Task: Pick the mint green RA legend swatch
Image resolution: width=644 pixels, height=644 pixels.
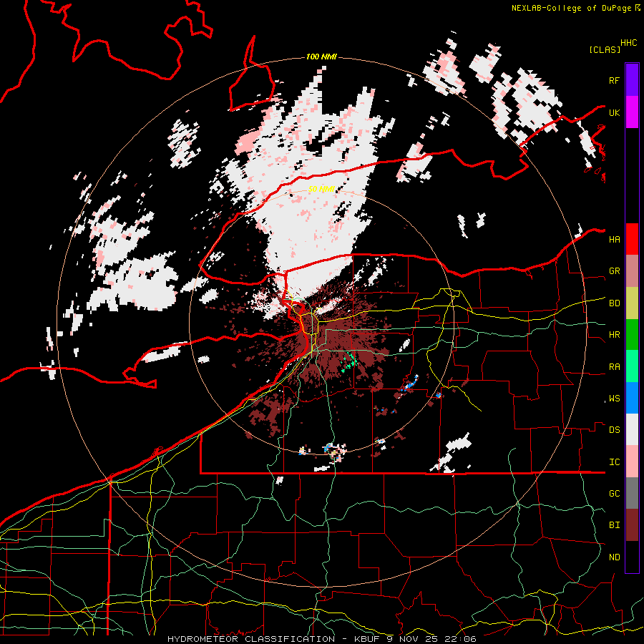Action: (x=632, y=366)
